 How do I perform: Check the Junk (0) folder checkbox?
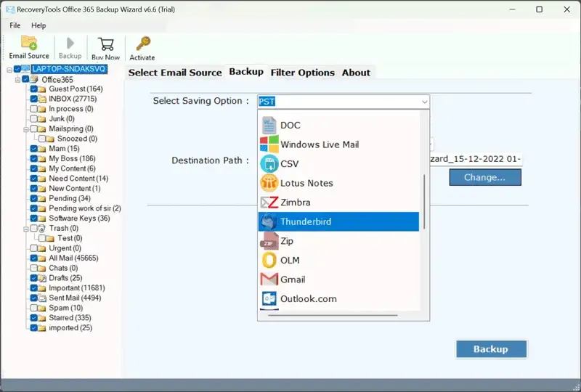pos(33,119)
